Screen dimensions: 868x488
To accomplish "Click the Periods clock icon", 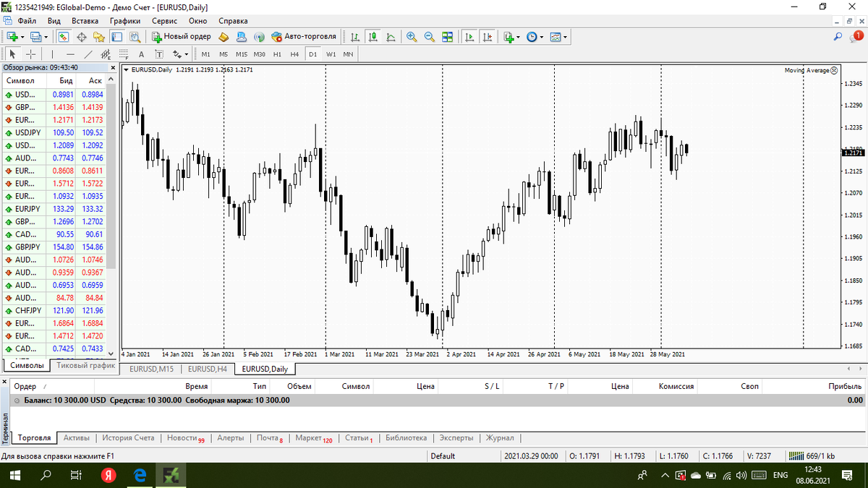I will click(x=532, y=36).
